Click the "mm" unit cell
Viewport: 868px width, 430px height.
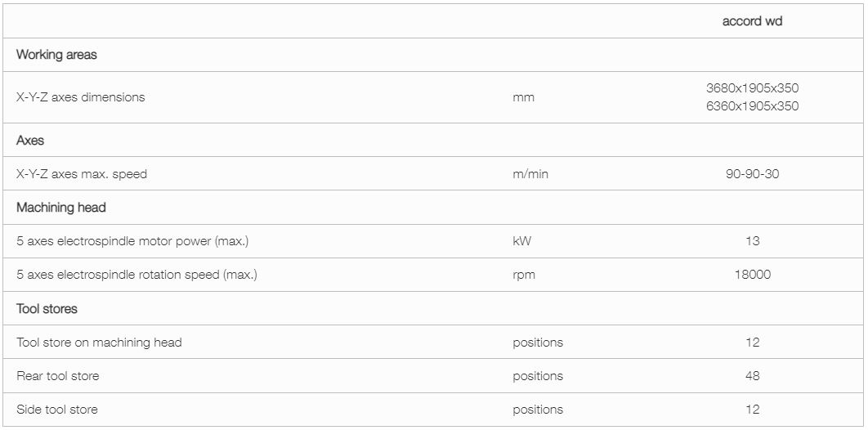[523, 97]
